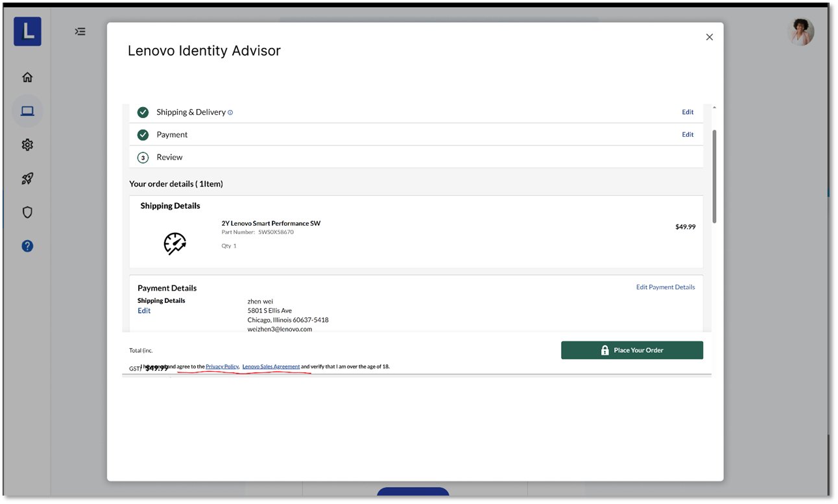The width and height of the screenshot is (838, 504).
Task: Click the Payment step green checkmark
Action: [143, 135]
